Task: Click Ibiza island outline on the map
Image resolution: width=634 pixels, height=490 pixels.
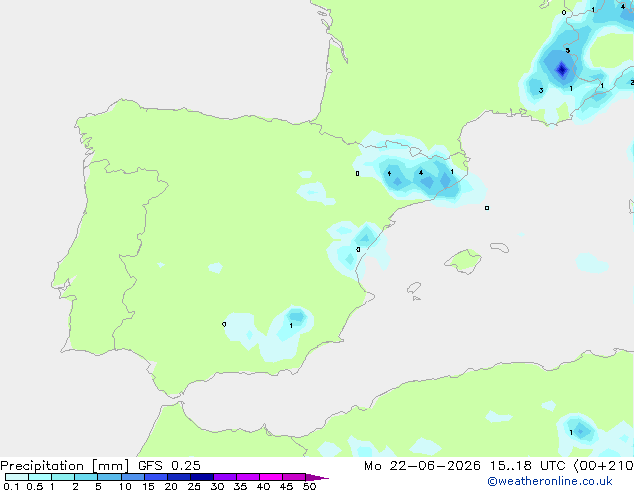Action: [x=414, y=288]
